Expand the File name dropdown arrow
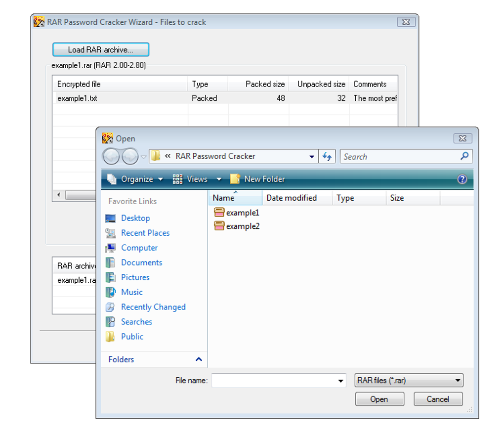 coord(341,381)
